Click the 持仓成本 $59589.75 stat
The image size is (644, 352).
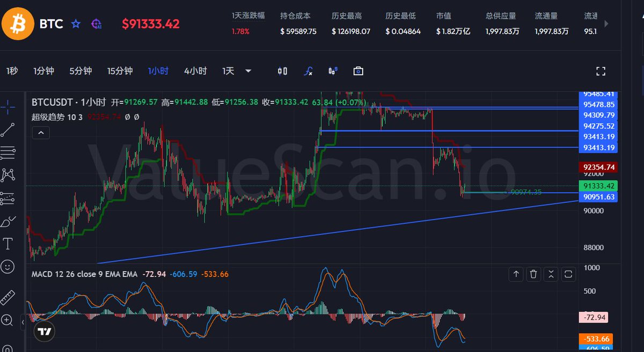[x=298, y=24]
